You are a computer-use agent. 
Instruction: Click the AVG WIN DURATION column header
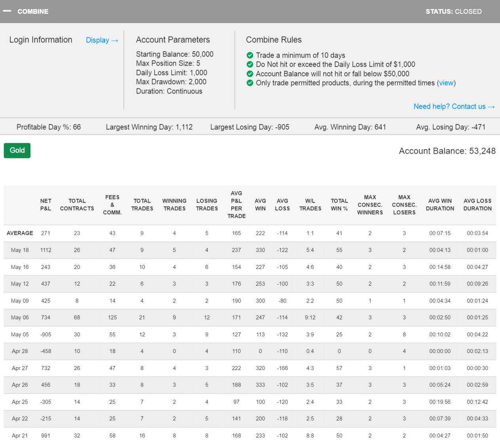click(x=440, y=205)
